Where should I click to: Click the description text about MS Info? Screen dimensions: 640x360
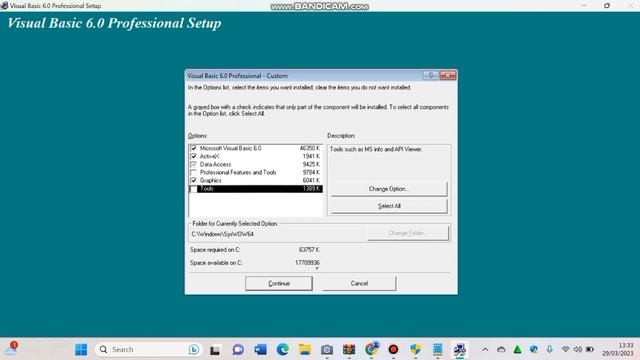point(376,149)
